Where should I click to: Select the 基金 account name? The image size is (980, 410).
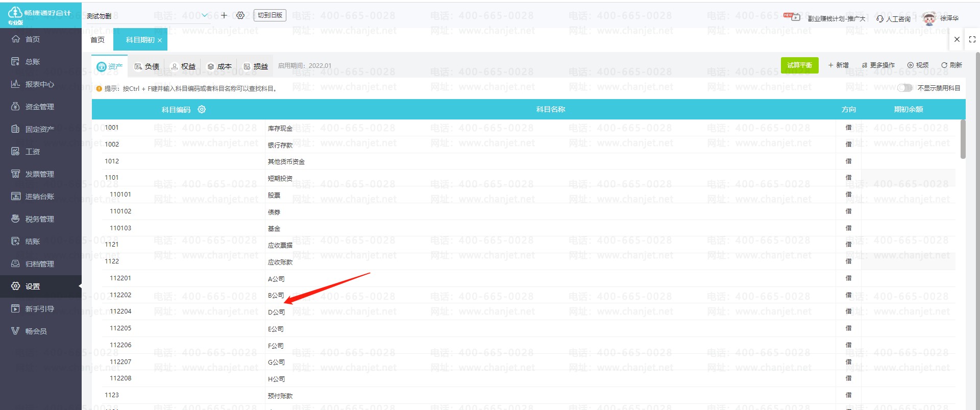[x=274, y=229]
